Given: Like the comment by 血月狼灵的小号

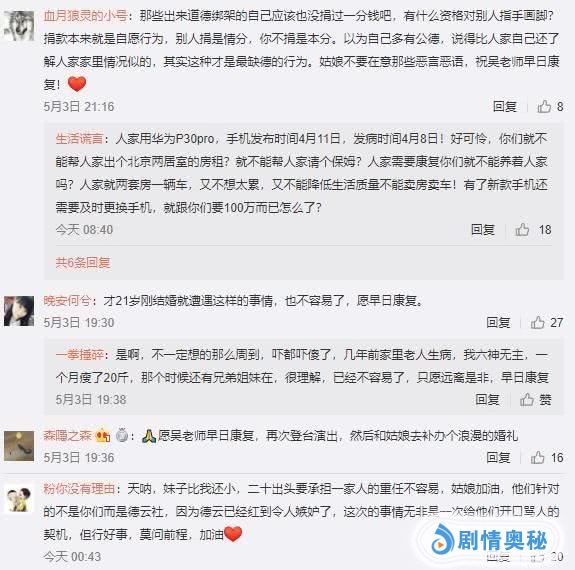Looking at the screenshot, I should click(x=550, y=107).
